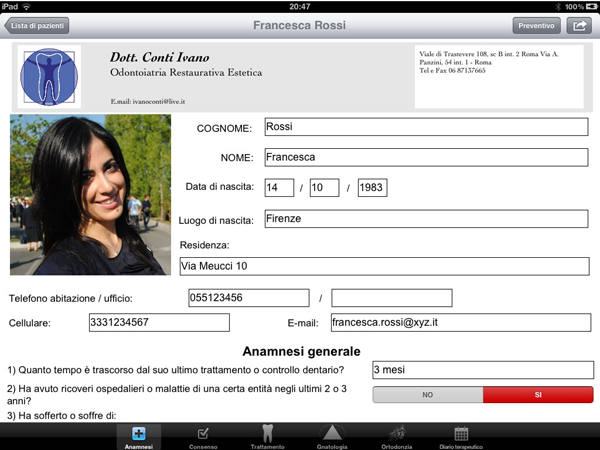Image resolution: width=600 pixels, height=450 pixels.
Task: Open the Diario terapeutico calendar tab
Action: pyautogui.click(x=461, y=437)
